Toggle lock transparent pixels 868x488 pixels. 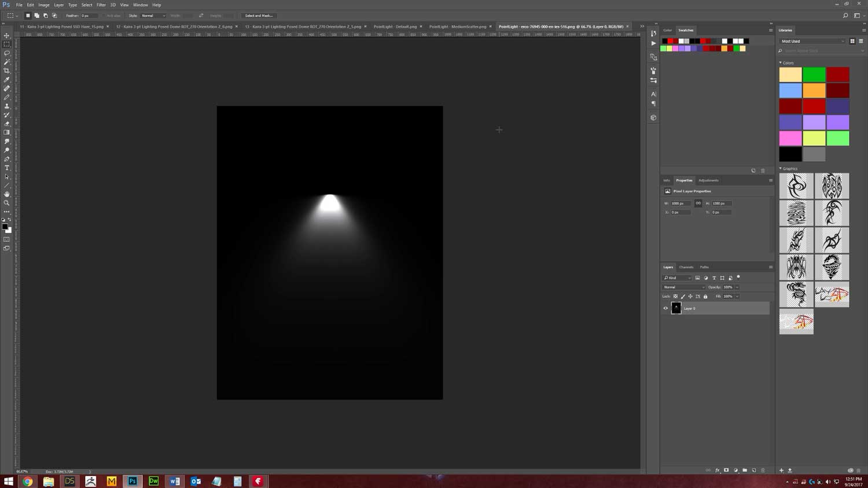coord(675,297)
